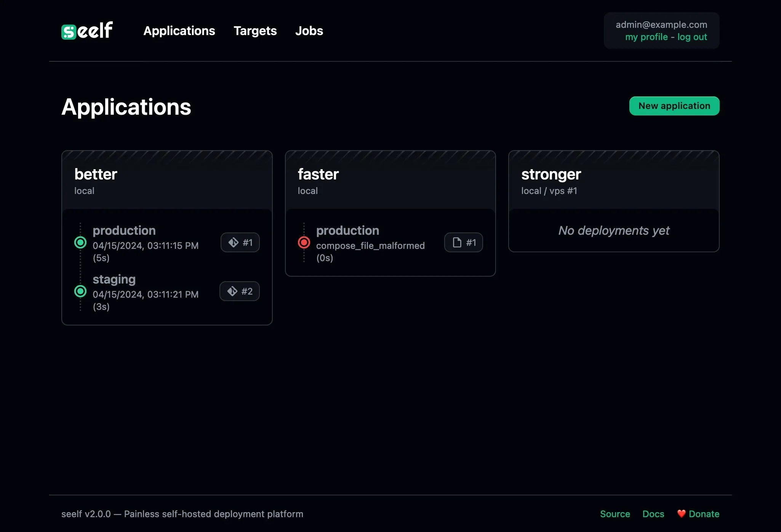Click red failed status indicator for faster
The image size is (781, 532).
tap(304, 242)
